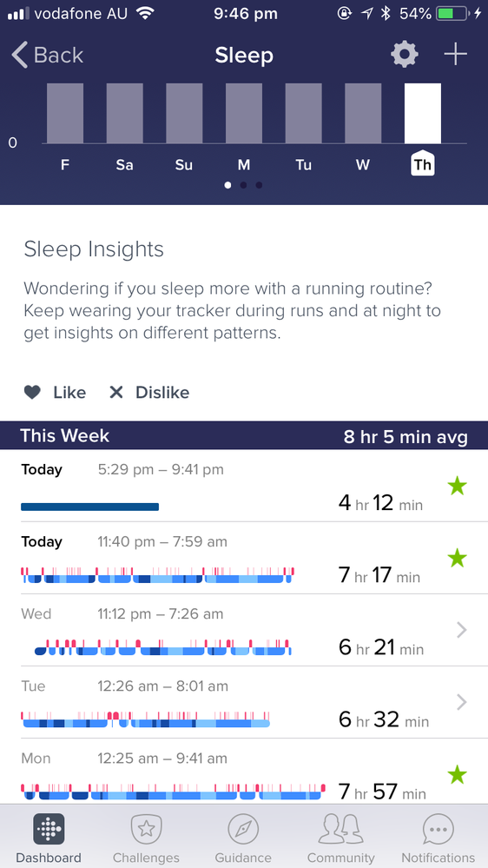Tap the Saturday bar in sleep graph
The height and width of the screenshot is (868, 488).
coord(124,114)
